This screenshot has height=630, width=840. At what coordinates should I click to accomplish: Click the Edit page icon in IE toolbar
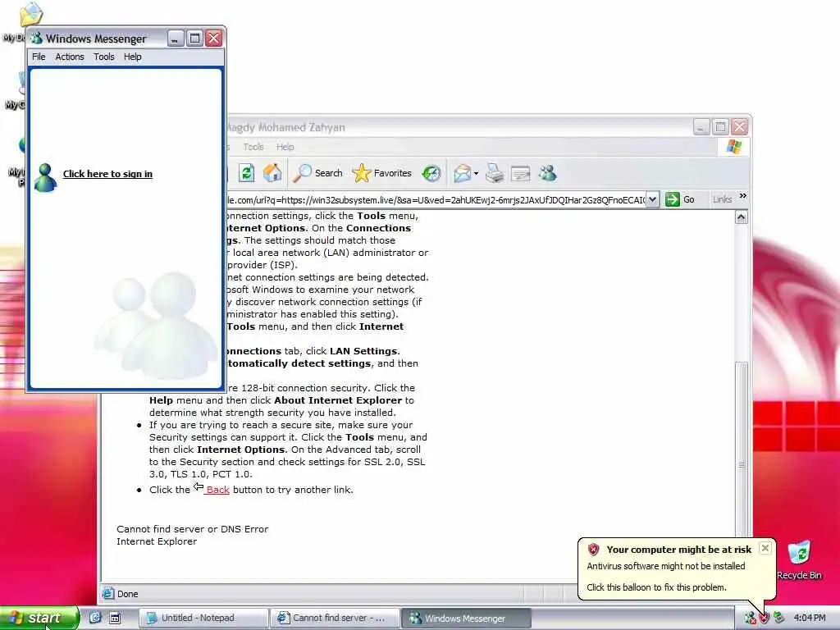pos(520,173)
